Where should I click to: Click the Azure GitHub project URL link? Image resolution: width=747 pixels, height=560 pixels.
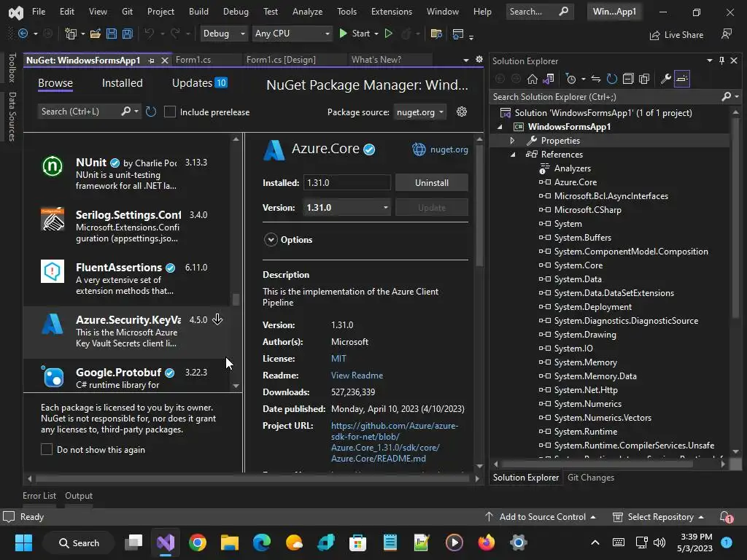[x=395, y=442]
